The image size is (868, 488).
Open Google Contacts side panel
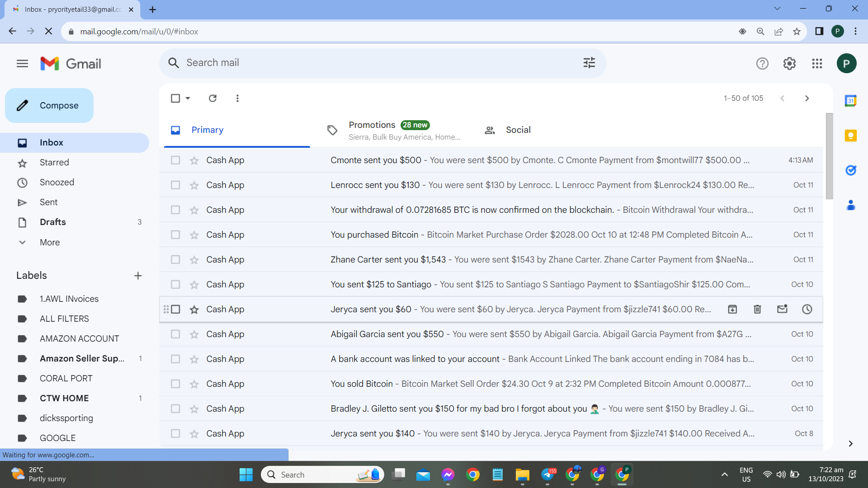[x=850, y=205]
